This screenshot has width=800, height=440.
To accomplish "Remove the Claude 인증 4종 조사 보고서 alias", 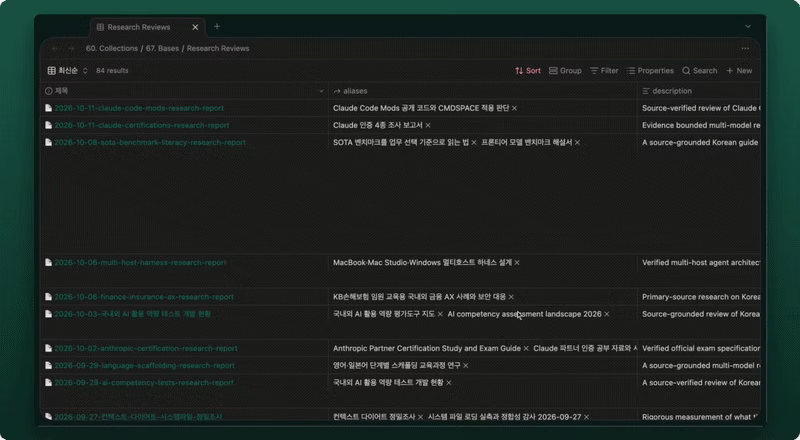I will pyautogui.click(x=428, y=126).
